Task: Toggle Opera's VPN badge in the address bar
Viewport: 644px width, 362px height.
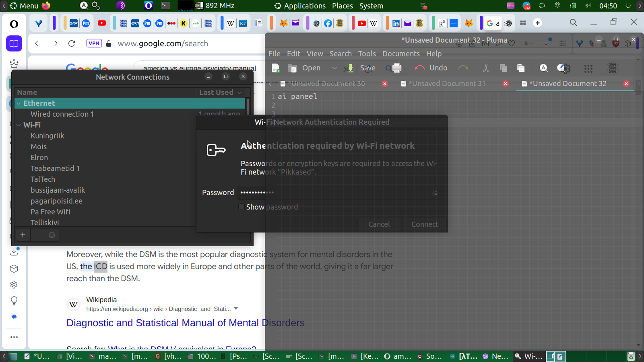Action: coord(94,43)
